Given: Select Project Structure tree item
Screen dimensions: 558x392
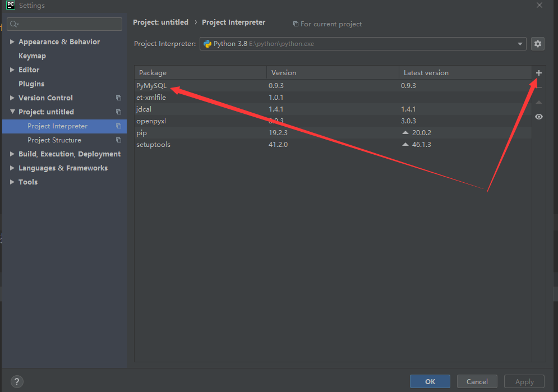Looking at the screenshot, I should pos(64,140).
